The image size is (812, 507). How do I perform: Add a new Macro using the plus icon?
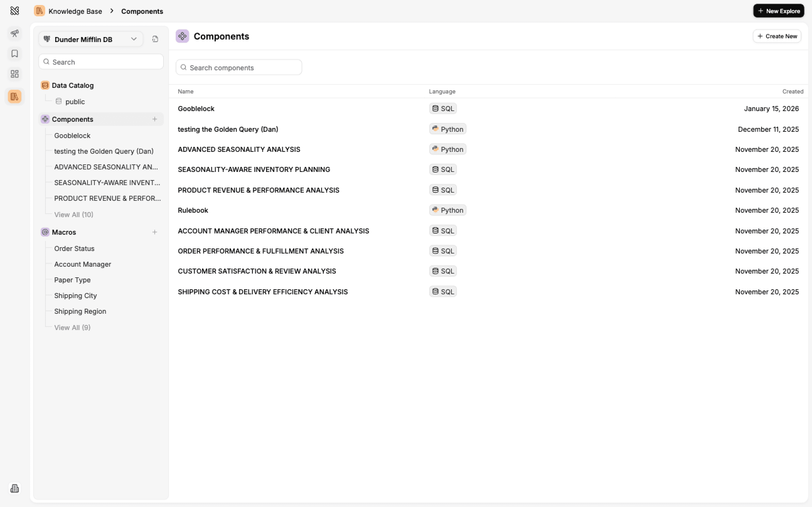155,232
